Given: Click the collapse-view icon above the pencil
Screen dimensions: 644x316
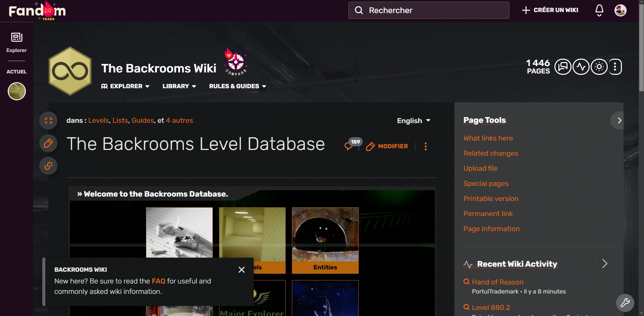Looking at the screenshot, I should tap(48, 120).
